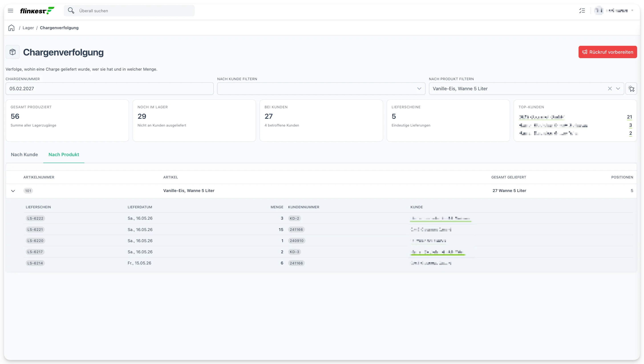The image size is (644, 364).
Task: Click the 'Bei Kunden' card value 27
Action: click(x=269, y=117)
